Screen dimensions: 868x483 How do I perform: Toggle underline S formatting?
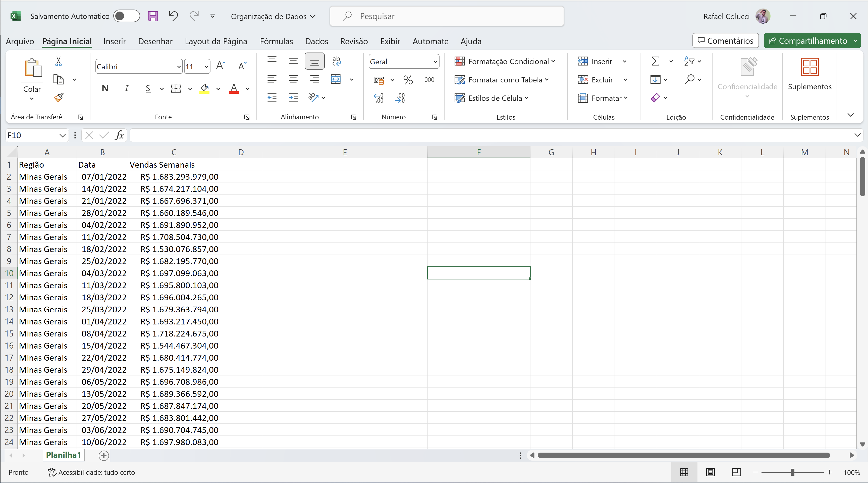coord(148,88)
